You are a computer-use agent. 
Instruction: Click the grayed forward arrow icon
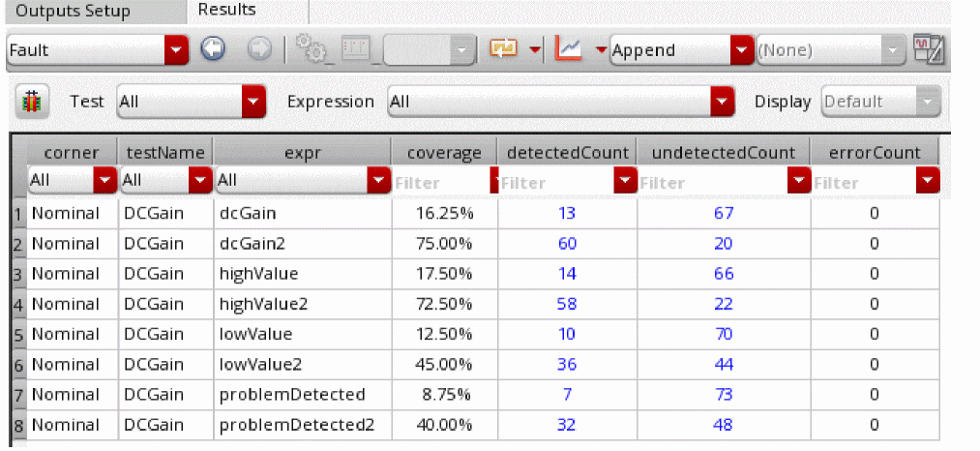(x=259, y=49)
